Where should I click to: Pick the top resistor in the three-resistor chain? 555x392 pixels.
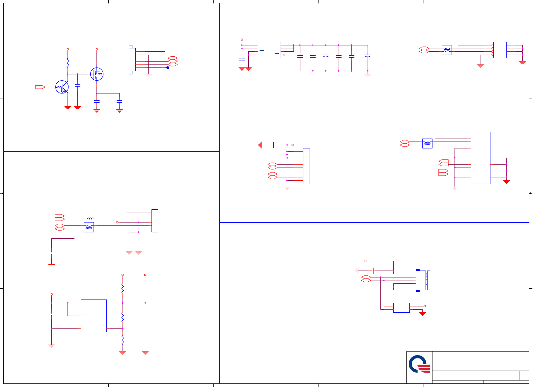click(x=123, y=289)
